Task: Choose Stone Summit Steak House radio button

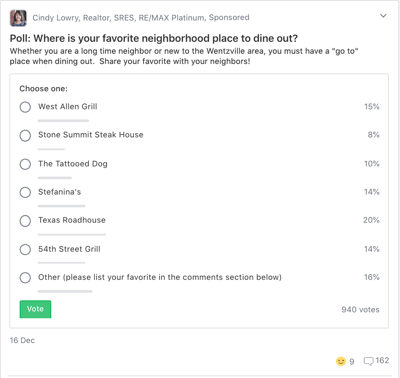Action: coord(25,136)
